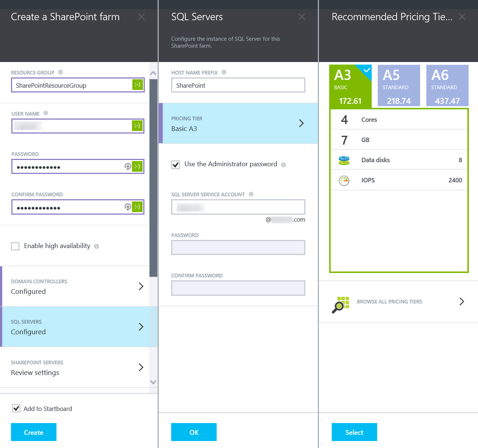Click SQL Servers Confirm Password field
Image resolution: width=478 pixels, height=448 pixels.
point(238,288)
